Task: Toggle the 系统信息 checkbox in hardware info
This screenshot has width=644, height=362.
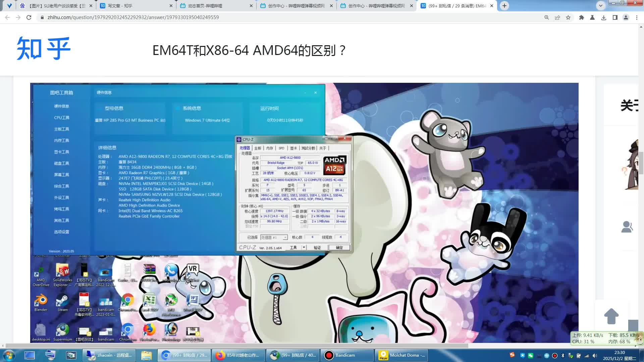Action: 178,108
